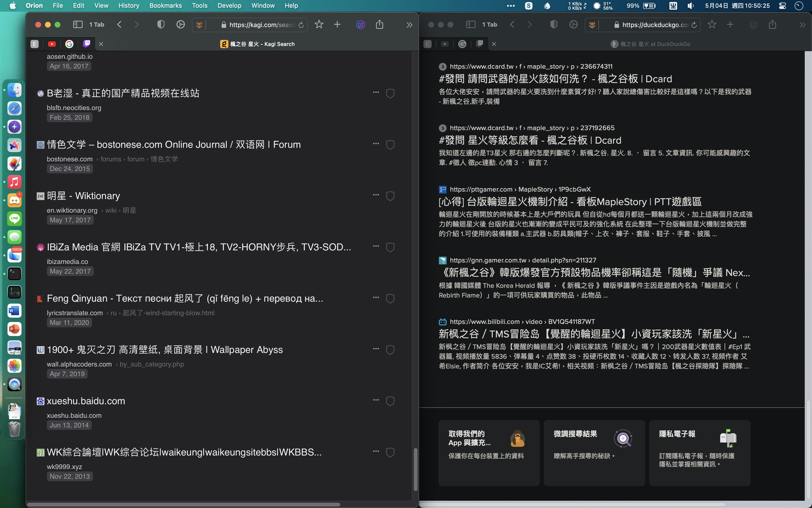This screenshot has width=812, height=508.
Task: Click the Kagi page vertical scrollbar
Action: pyautogui.click(x=415, y=469)
